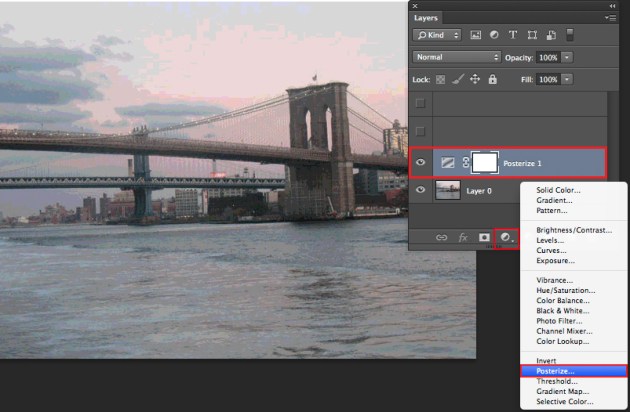630x412 pixels.
Task: Click the type layer filter icon
Action: (x=513, y=35)
